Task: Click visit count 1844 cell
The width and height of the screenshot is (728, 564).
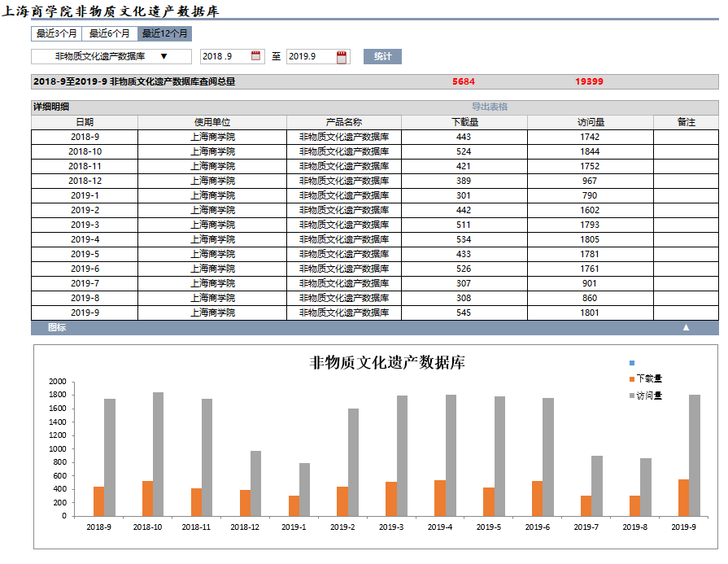Action: [590, 151]
